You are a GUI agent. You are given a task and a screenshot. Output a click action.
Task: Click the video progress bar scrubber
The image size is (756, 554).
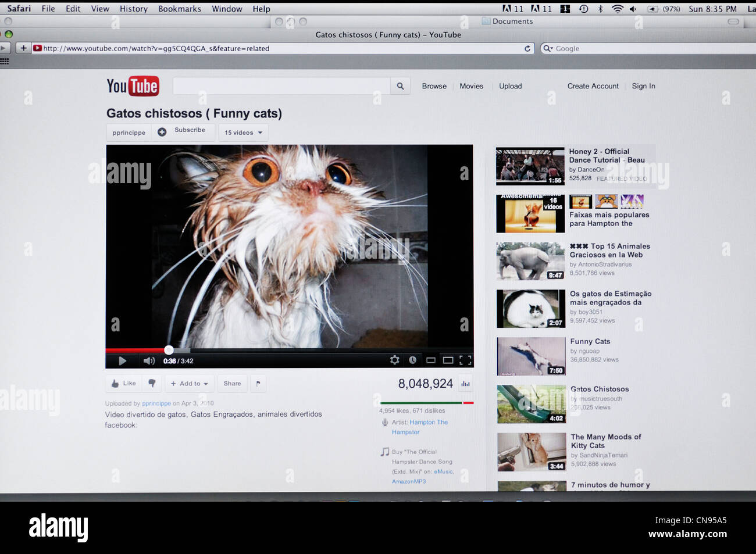(169, 350)
